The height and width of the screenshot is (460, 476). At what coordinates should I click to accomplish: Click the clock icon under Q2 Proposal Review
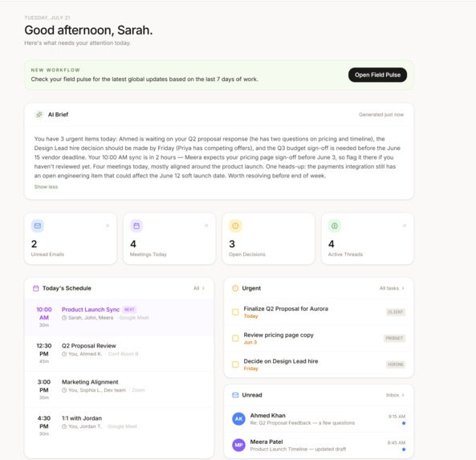[x=64, y=354]
